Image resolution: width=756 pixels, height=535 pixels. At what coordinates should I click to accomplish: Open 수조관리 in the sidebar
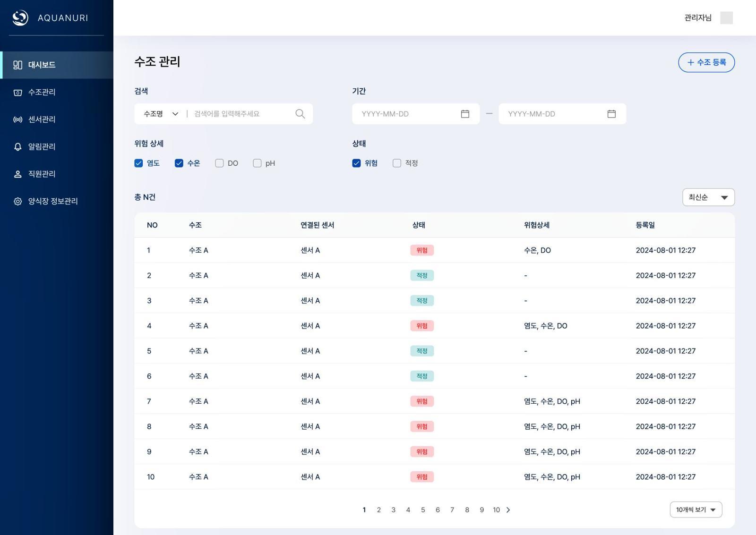click(x=42, y=92)
